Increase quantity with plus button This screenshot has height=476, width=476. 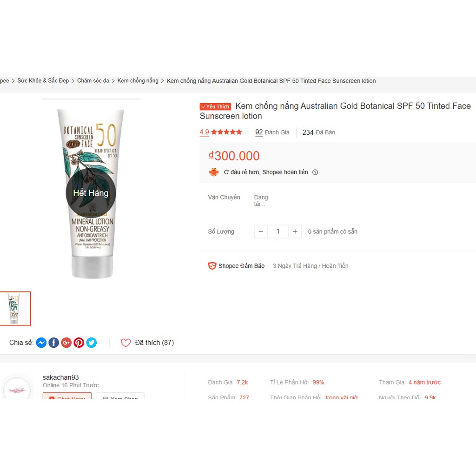point(295,231)
